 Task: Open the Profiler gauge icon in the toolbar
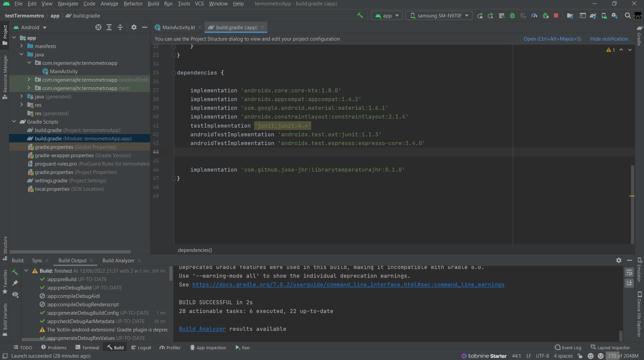534,15
